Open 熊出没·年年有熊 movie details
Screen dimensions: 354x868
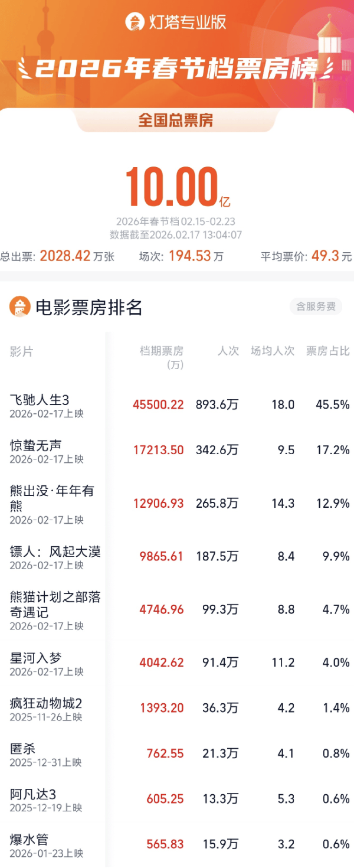52,498
